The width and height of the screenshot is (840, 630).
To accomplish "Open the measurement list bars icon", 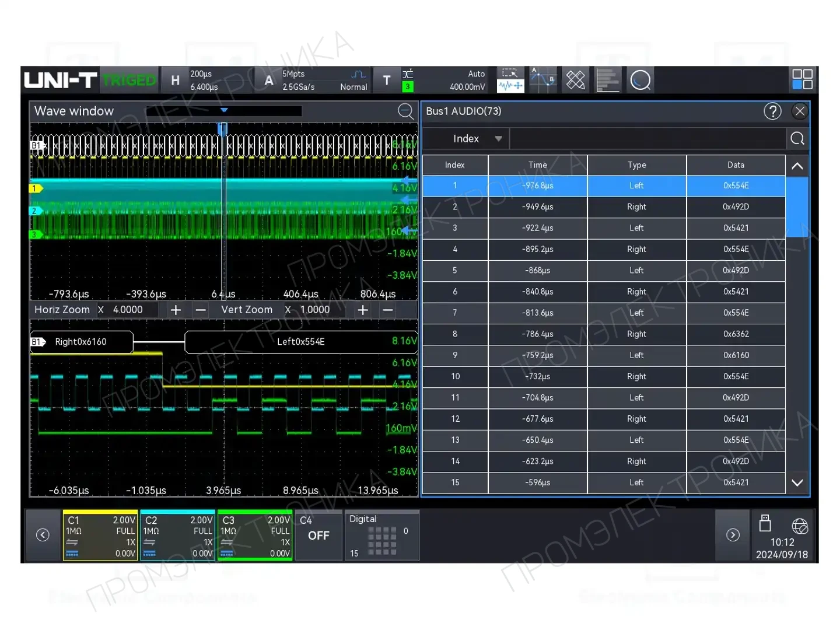I will [608, 80].
